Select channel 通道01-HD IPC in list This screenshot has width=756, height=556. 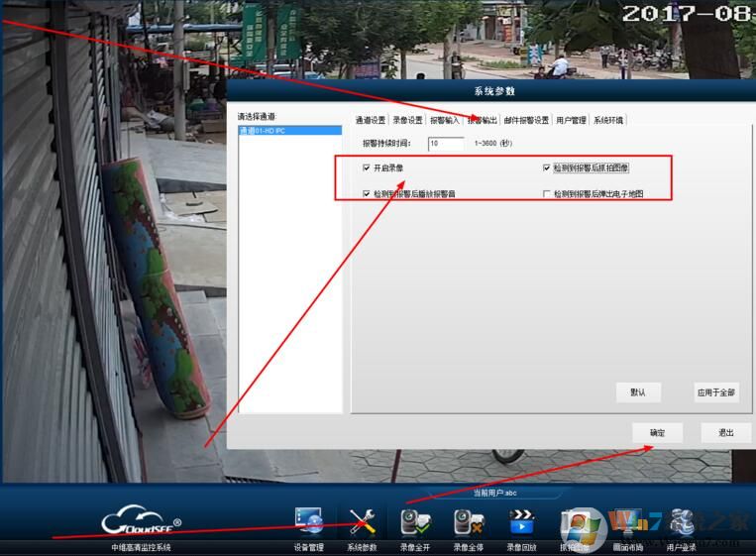click(x=289, y=131)
